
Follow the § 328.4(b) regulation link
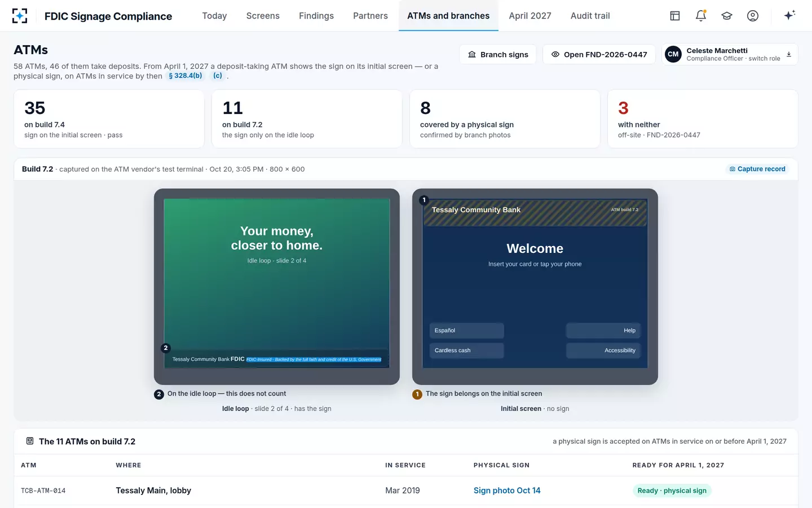coord(186,76)
